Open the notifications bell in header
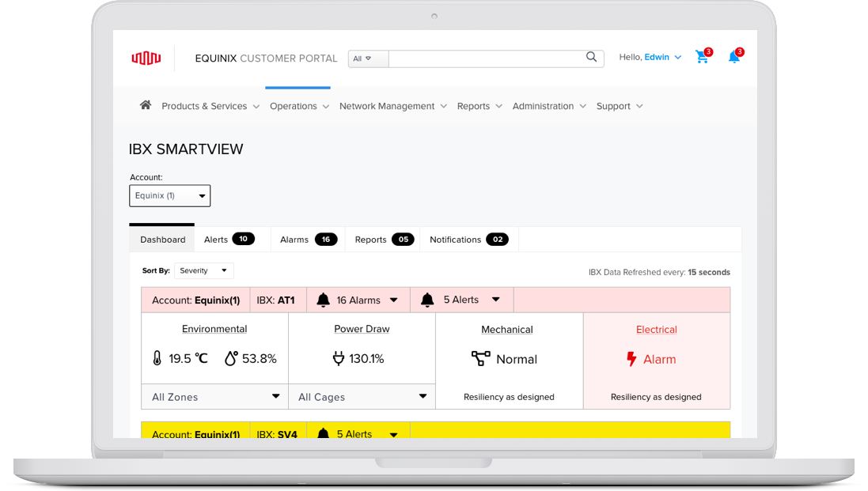The width and height of the screenshot is (868, 491). (x=735, y=56)
